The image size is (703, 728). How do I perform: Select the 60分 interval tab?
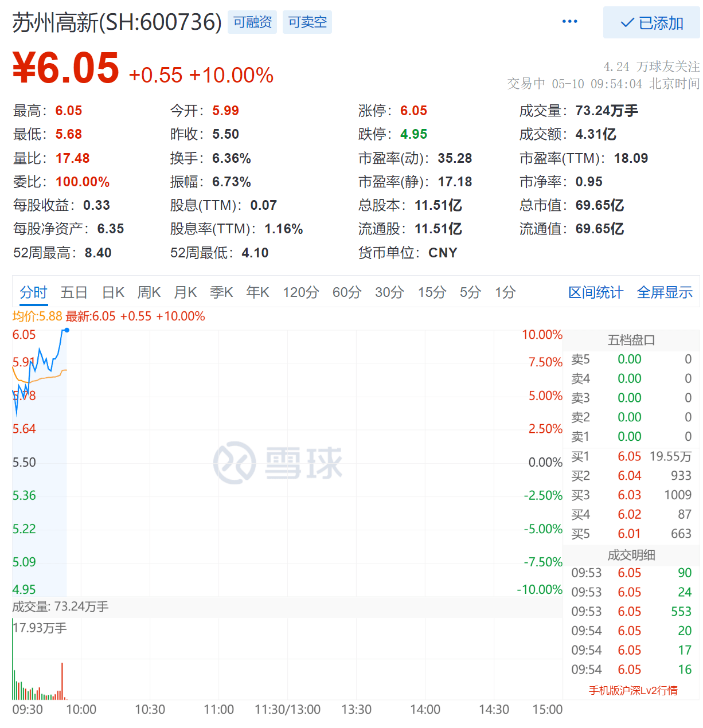click(347, 292)
